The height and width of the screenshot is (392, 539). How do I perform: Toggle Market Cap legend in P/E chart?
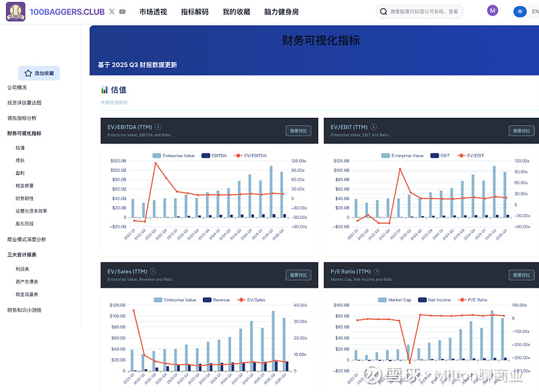click(x=395, y=300)
